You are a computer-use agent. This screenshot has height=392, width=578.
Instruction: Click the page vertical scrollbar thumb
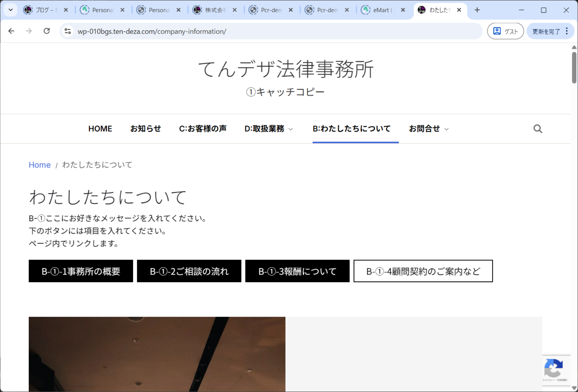tap(574, 67)
